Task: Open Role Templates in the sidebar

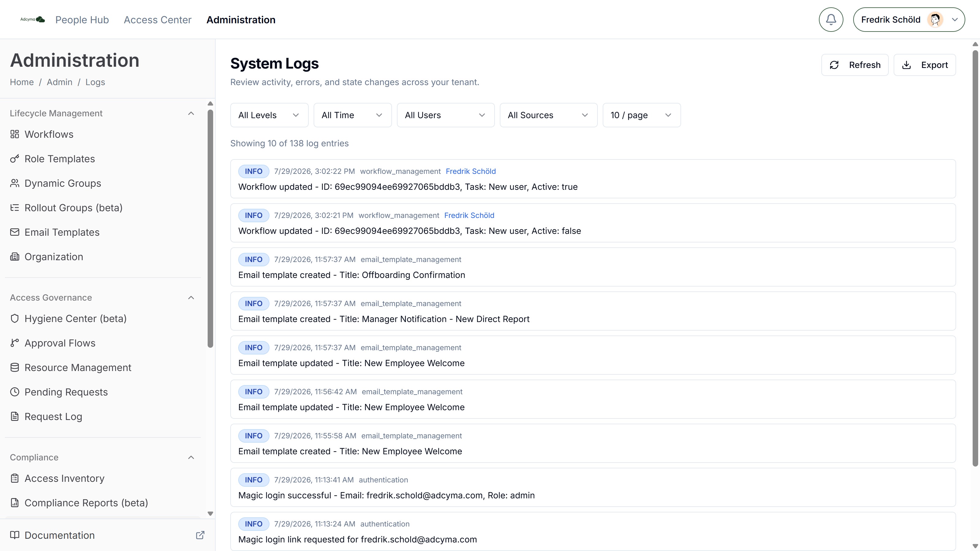Action: [x=103, y=159]
